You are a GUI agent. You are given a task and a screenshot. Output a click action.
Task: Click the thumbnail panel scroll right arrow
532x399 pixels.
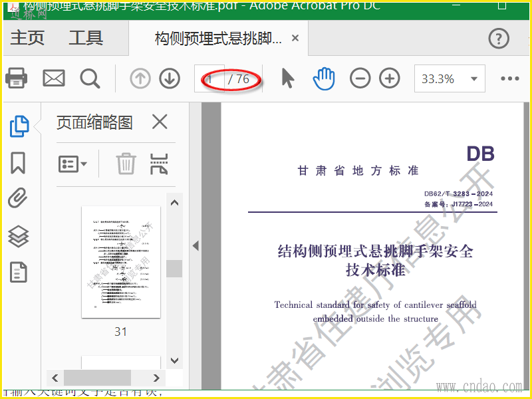156,378
